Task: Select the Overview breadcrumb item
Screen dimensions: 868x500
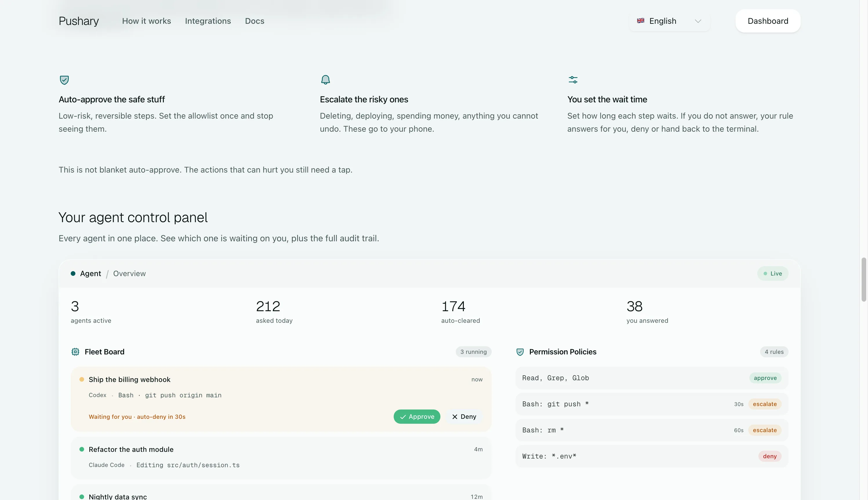Action: click(129, 274)
